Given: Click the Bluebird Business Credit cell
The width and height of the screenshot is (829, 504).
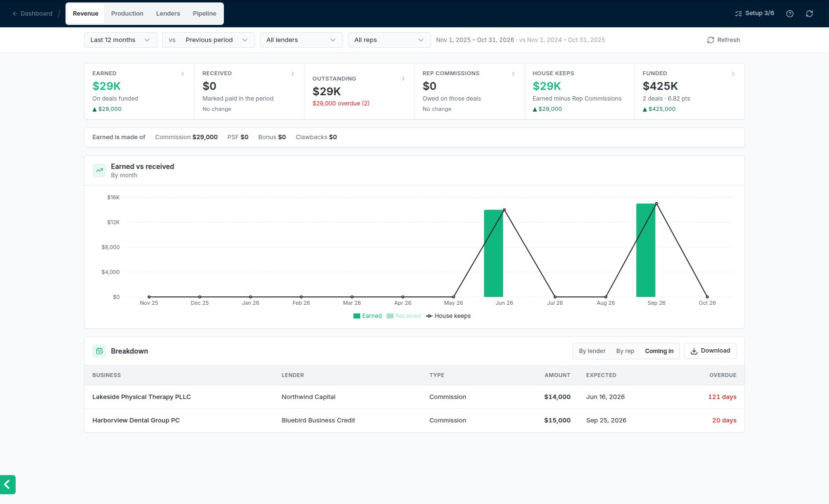Looking at the screenshot, I should click(318, 420).
